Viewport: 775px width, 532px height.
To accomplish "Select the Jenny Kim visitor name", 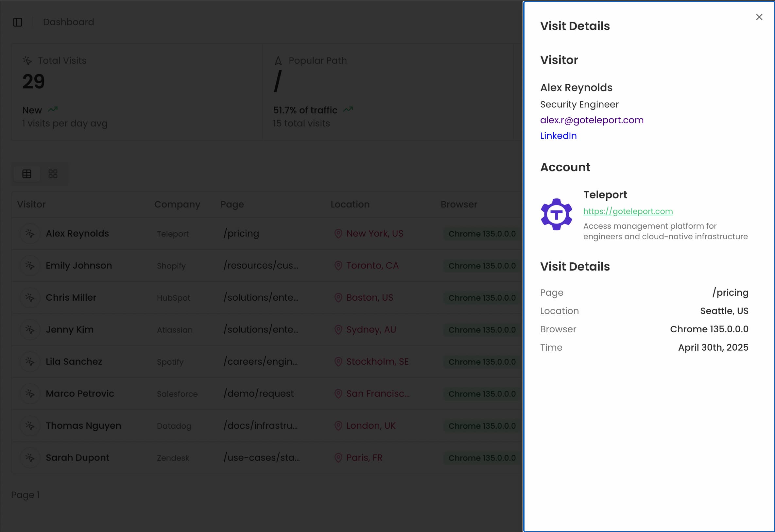I will tap(70, 330).
